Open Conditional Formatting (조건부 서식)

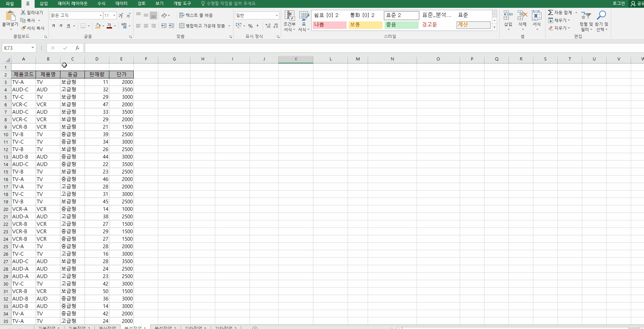(x=290, y=21)
